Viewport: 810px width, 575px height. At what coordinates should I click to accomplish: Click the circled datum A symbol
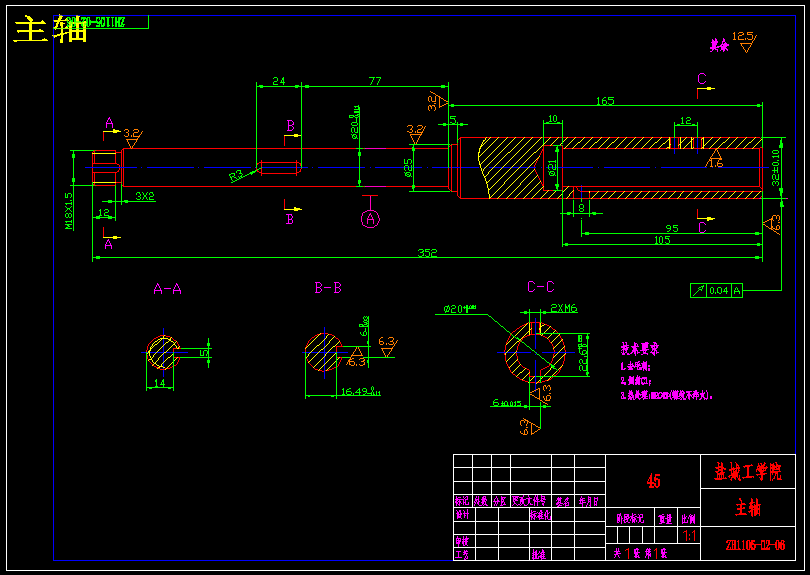pyautogui.click(x=370, y=219)
